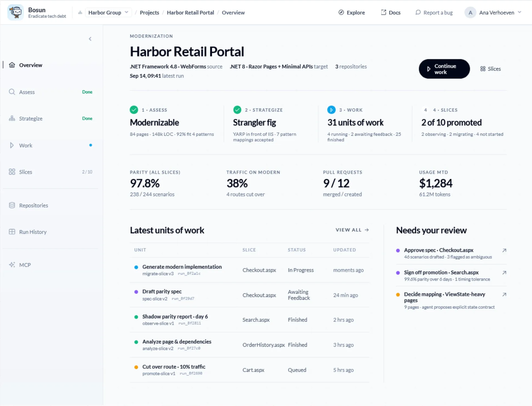Open Cut over route 10% traffic unit
Viewport: 532px width, 406px height.
click(x=250, y=370)
